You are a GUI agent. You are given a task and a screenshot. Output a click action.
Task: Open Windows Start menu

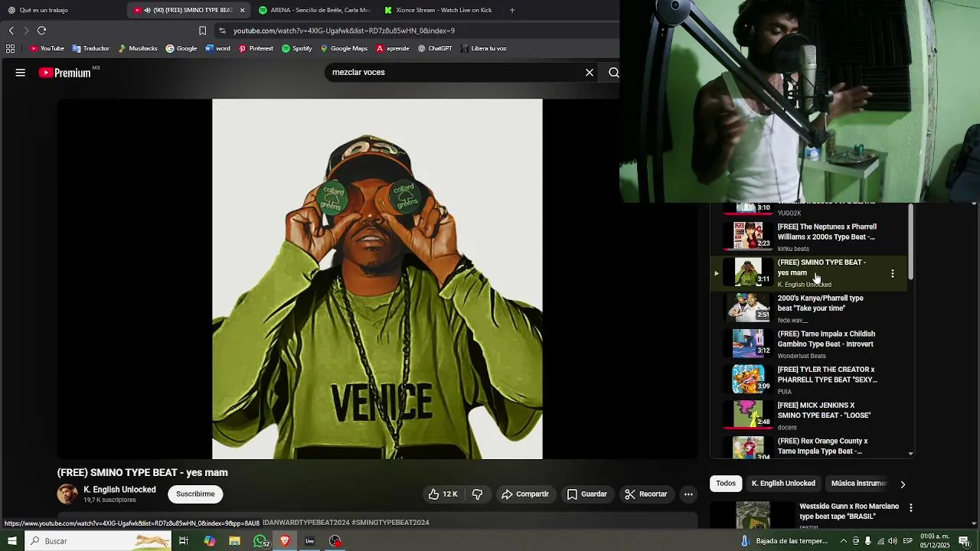pyautogui.click(x=11, y=541)
